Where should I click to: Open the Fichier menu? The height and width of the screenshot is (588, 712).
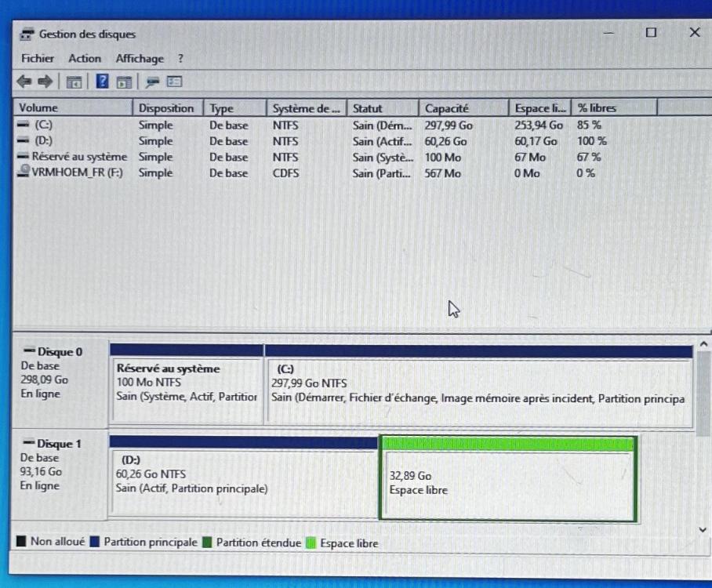click(38, 59)
